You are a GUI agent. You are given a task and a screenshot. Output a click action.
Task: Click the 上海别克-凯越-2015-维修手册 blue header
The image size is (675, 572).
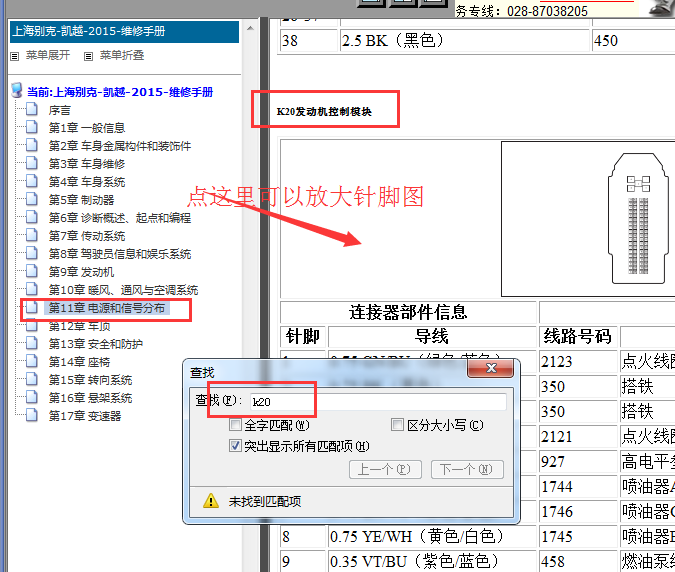124,31
